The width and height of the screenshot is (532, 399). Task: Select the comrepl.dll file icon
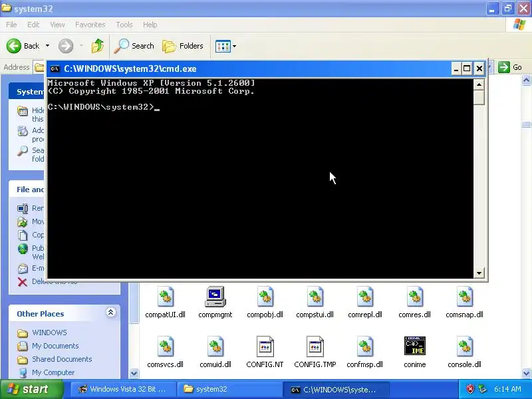[364, 297]
